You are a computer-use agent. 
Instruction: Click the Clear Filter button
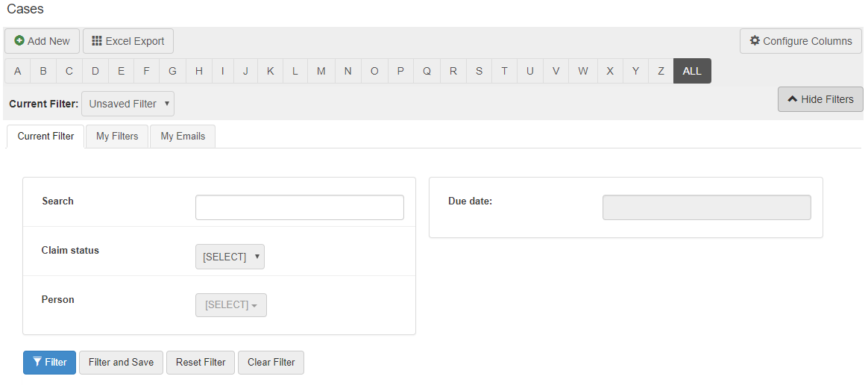[x=271, y=362]
